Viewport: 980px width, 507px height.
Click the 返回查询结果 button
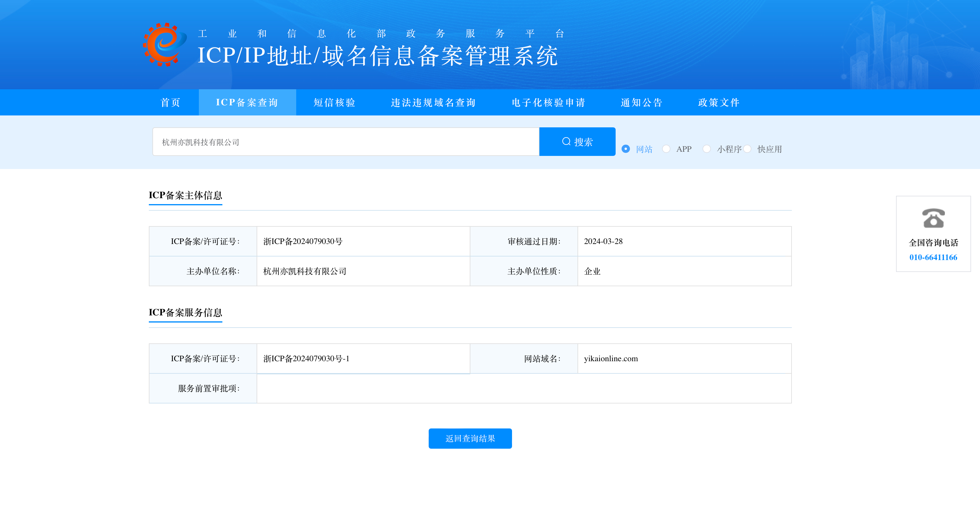pyautogui.click(x=470, y=439)
